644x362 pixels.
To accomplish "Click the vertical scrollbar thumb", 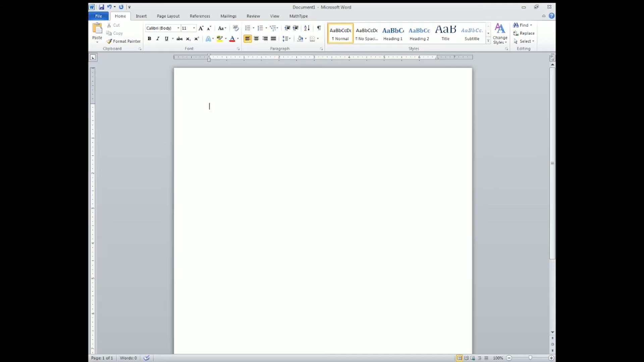I will pos(552,163).
